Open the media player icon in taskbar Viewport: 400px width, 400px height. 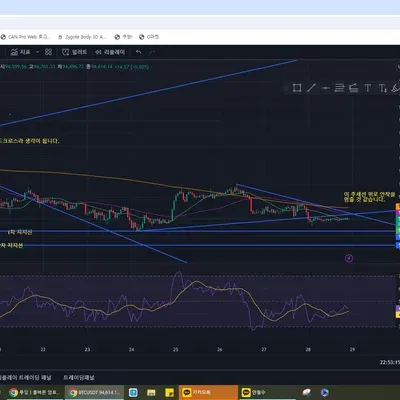point(324,393)
